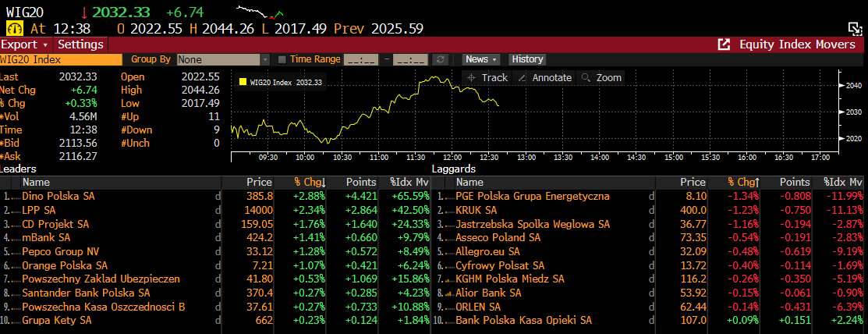Click the pop-out window icon at top right
868x334 pixels.
pos(856,29)
